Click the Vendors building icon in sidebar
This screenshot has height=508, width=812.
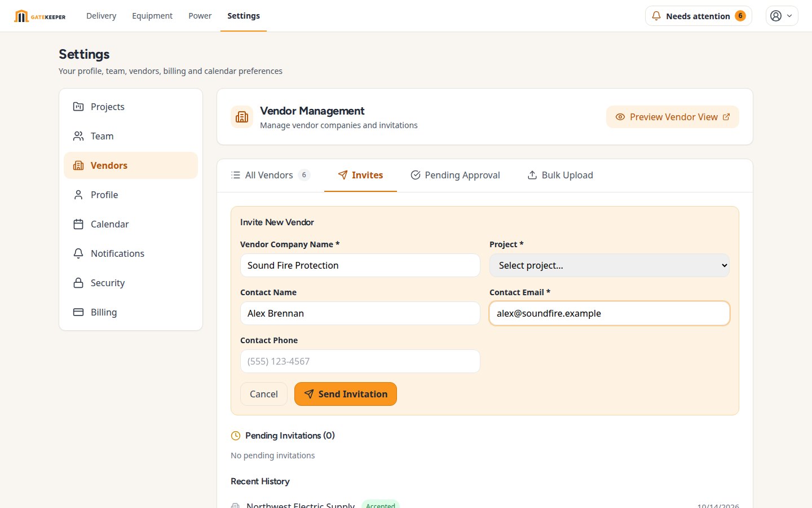tap(78, 165)
